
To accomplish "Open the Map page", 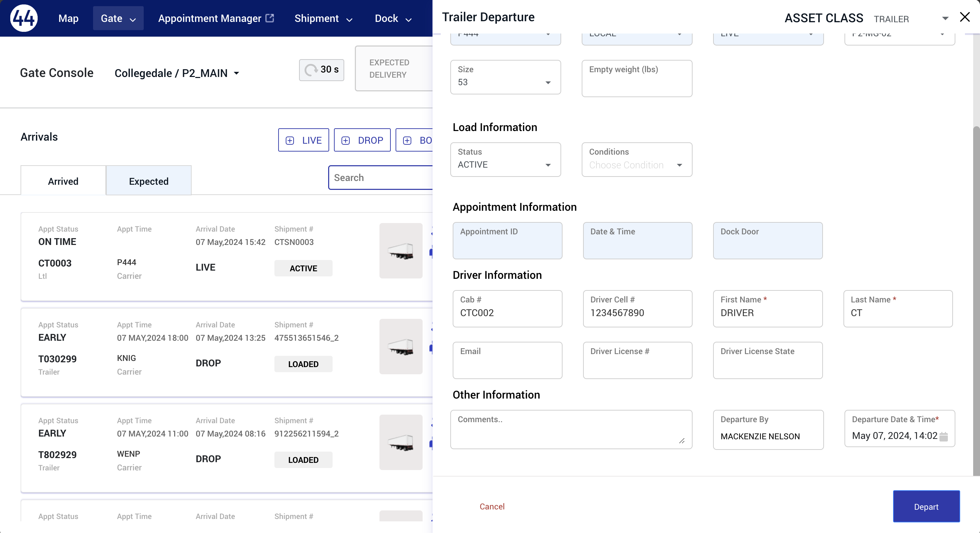I will (x=68, y=18).
